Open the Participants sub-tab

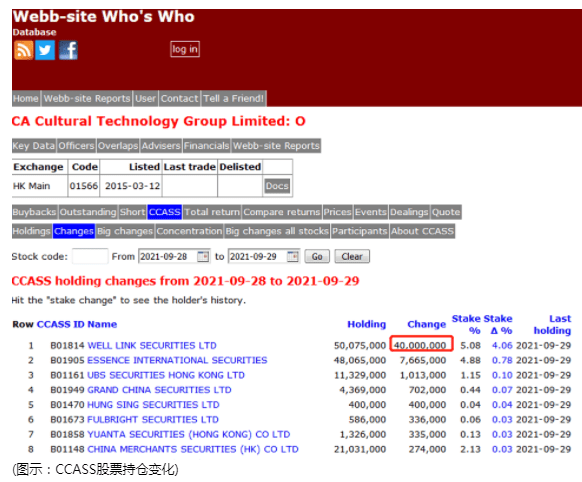pos(360,231)
